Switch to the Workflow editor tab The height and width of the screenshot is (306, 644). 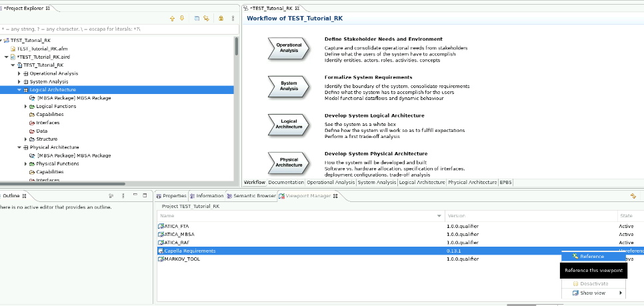pos(255,183)
